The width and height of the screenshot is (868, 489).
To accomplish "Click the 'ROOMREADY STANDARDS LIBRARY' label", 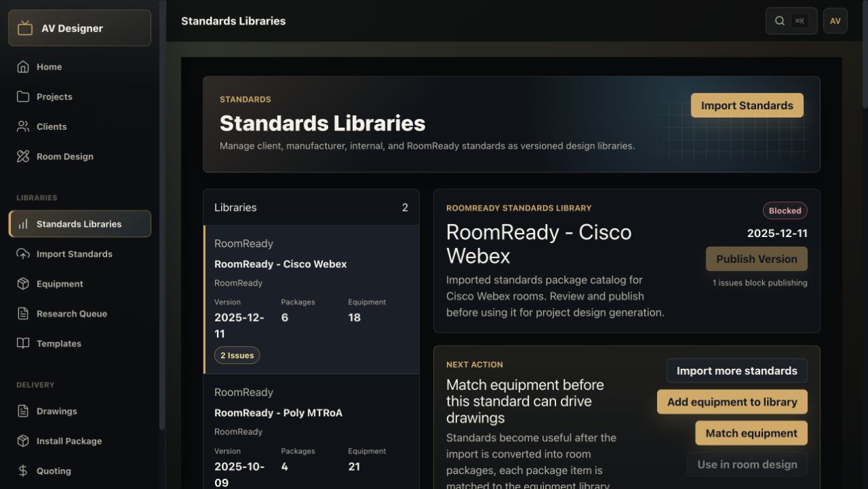I will pyautogui.click(x=519, y=208).
